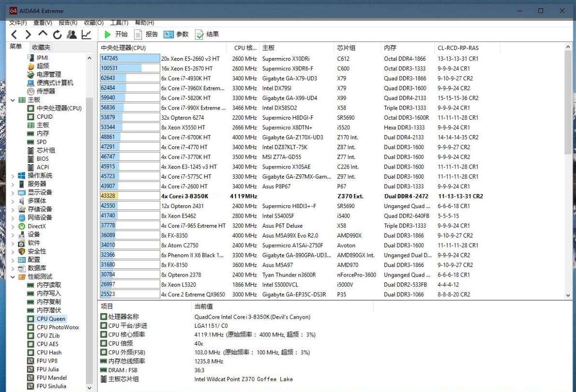Collapse the 性能测试 tree node
This screenshot has width=576, height=392.
click(13, 277)
